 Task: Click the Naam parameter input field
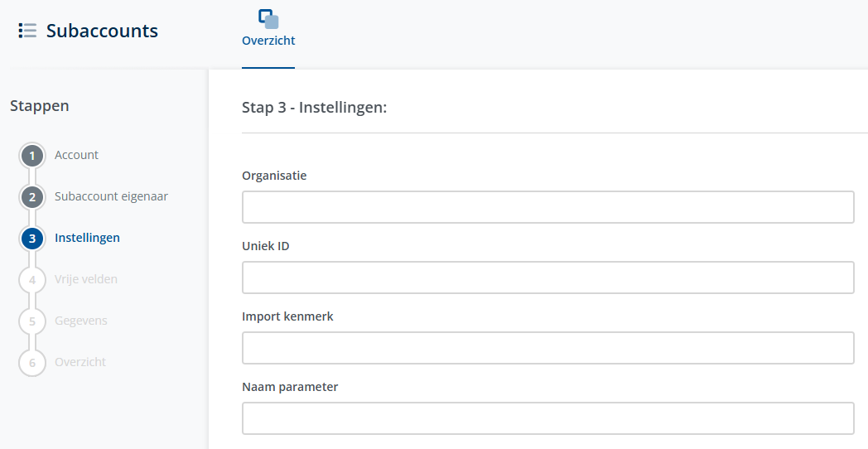tap(547, 418)
